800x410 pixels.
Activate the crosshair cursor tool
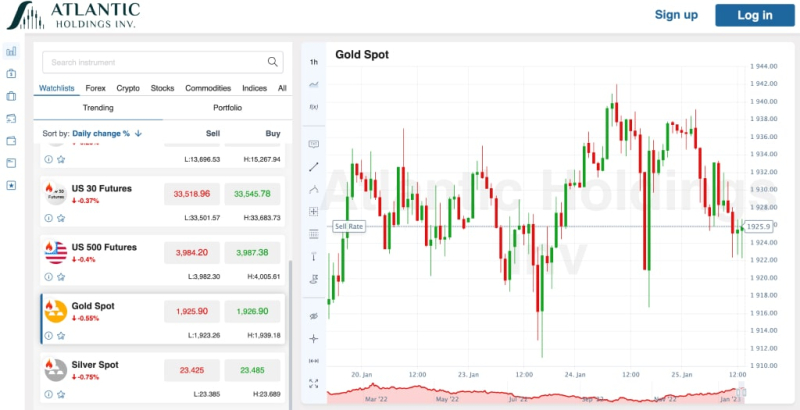coord(314,339)
